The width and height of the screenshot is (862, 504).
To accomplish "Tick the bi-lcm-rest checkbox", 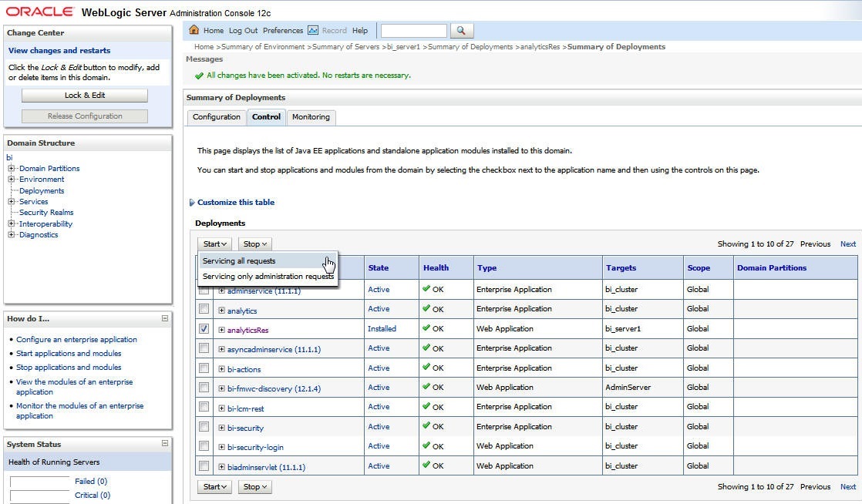I will (204, 407).
